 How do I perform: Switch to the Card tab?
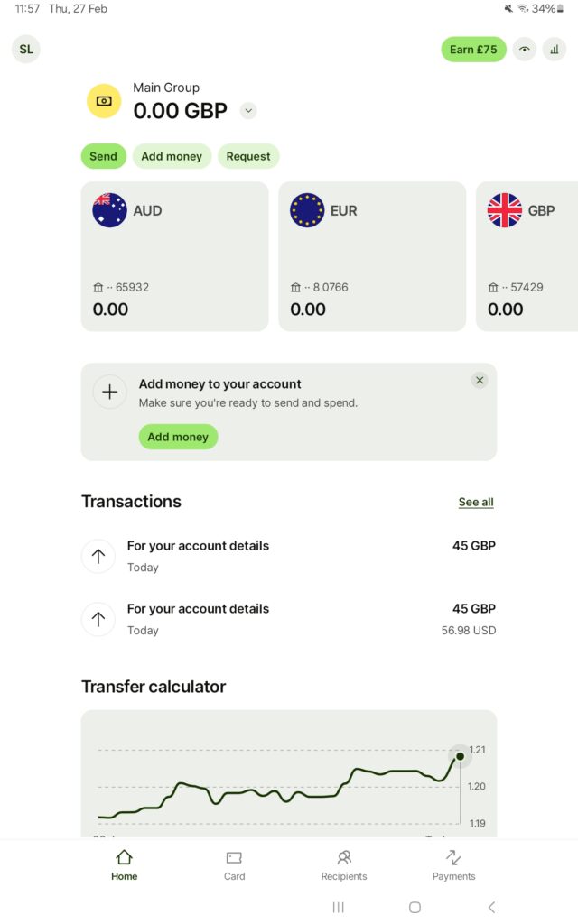[x=234, y=864]
